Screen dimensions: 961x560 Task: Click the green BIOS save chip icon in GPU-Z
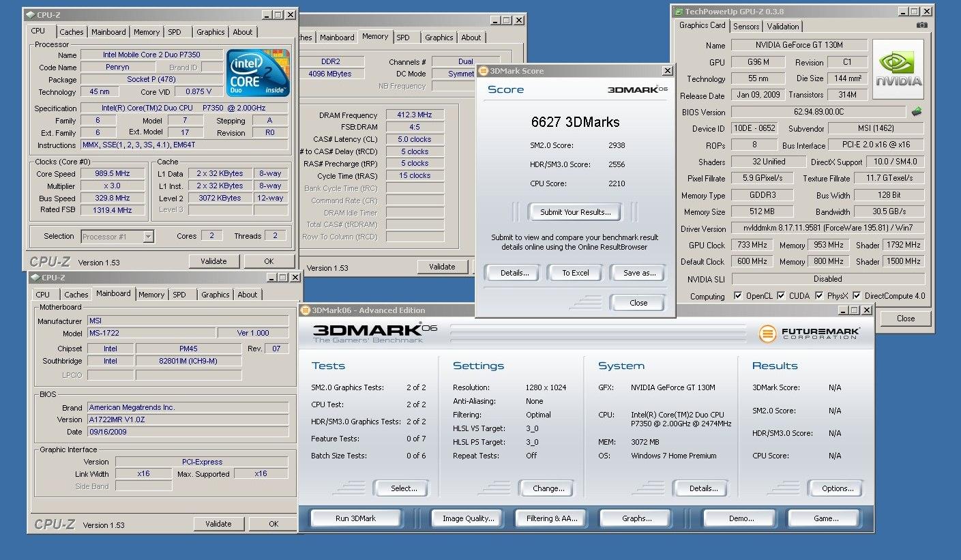[x=917, y=111]
